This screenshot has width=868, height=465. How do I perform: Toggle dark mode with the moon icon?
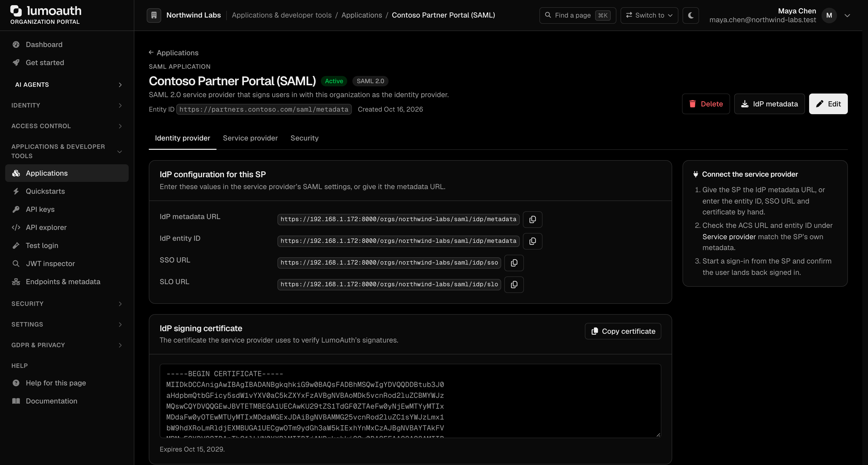691,15
